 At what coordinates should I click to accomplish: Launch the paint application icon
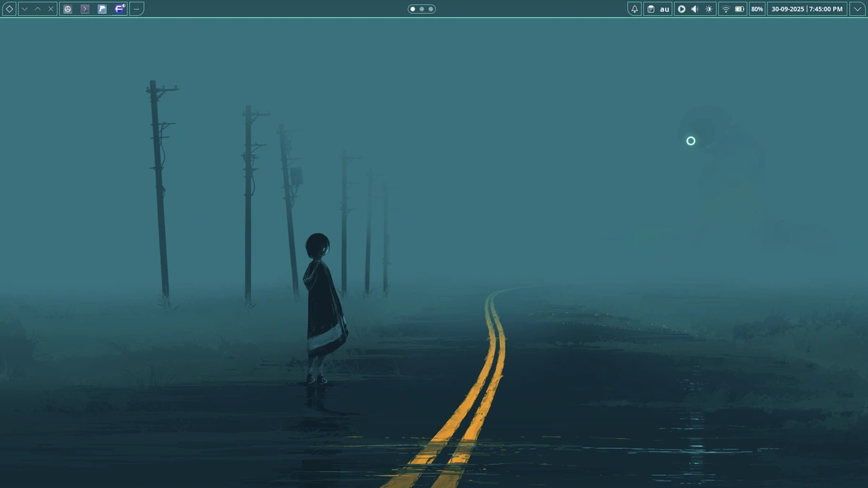pyautogui.click(x=102, y=9)
